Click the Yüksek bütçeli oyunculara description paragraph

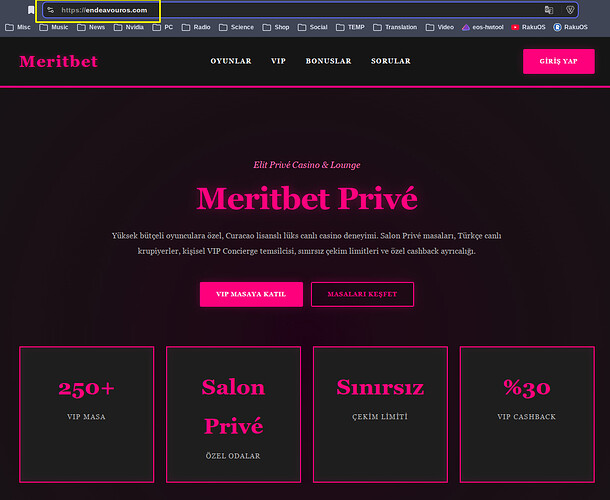[x=307, y=244]
